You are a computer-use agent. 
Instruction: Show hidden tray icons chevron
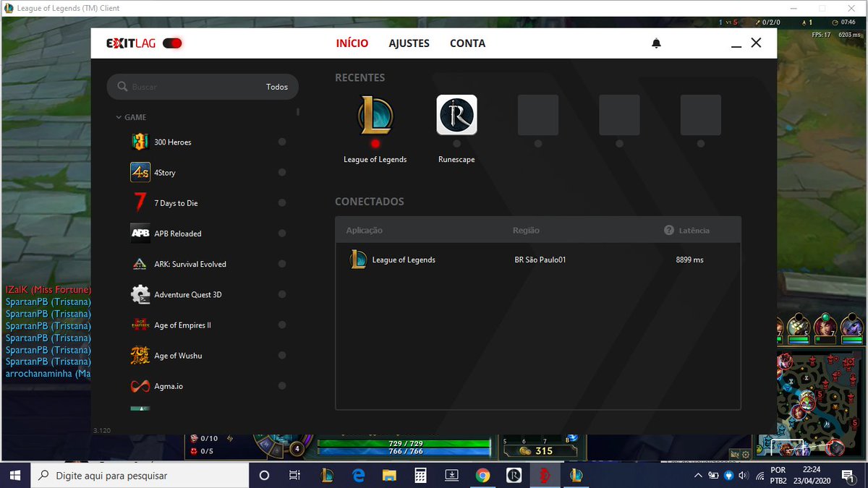tap(698, 475)
